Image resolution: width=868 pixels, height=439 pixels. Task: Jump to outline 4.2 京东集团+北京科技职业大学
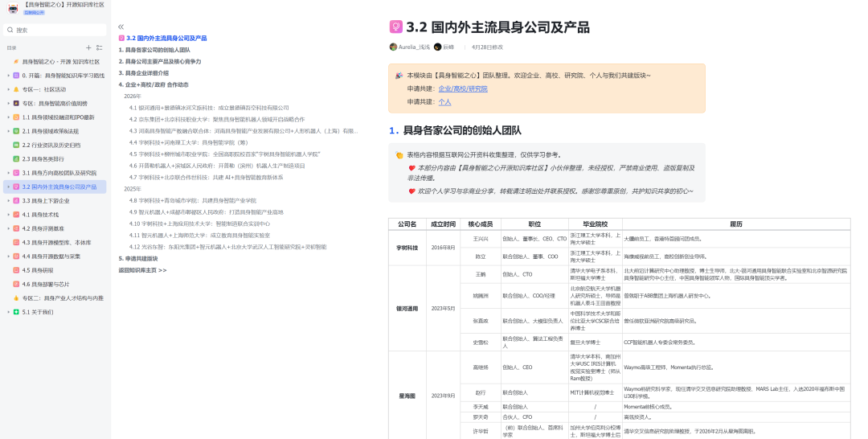pyautogui.click(x=217, y=119)
